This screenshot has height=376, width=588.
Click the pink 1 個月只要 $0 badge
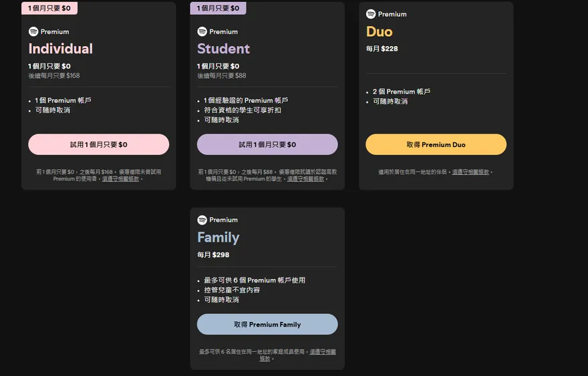49,8
